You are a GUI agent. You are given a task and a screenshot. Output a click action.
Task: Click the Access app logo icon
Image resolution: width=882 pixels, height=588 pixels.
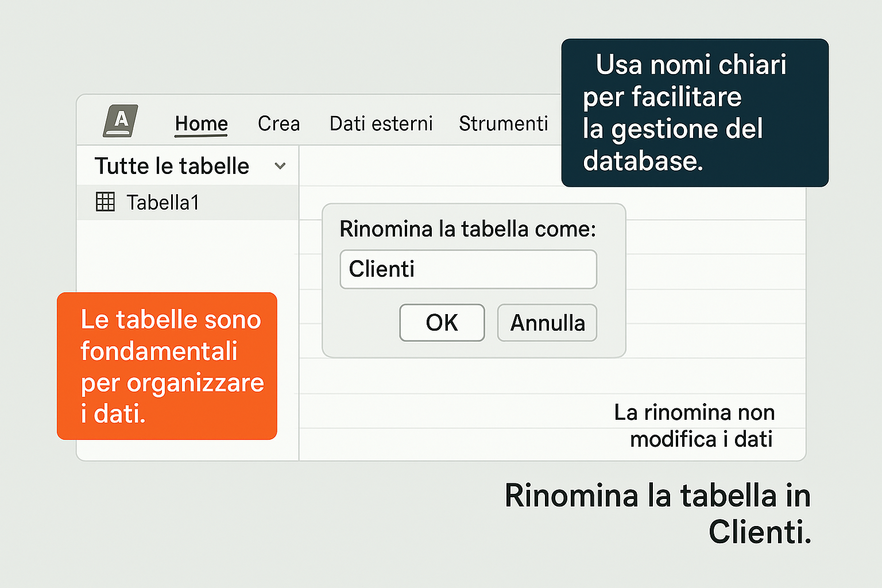pos(121,121)
